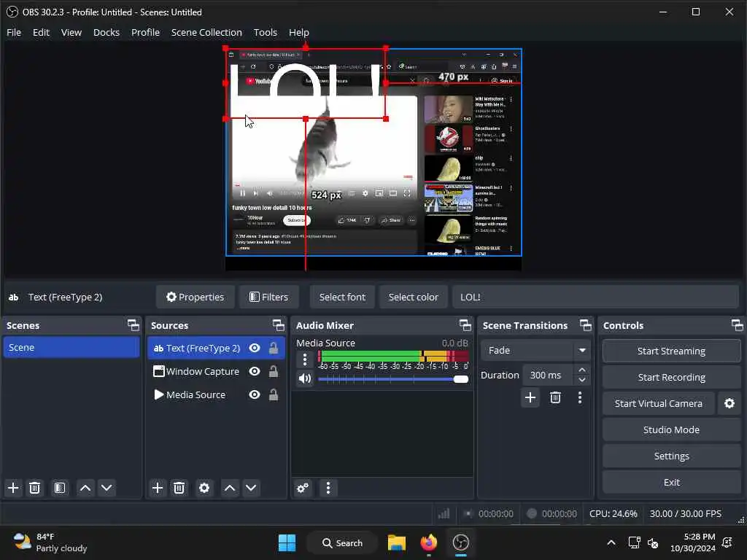Open virtual camera settings gear
747x560 pixels.
[729, 403]
